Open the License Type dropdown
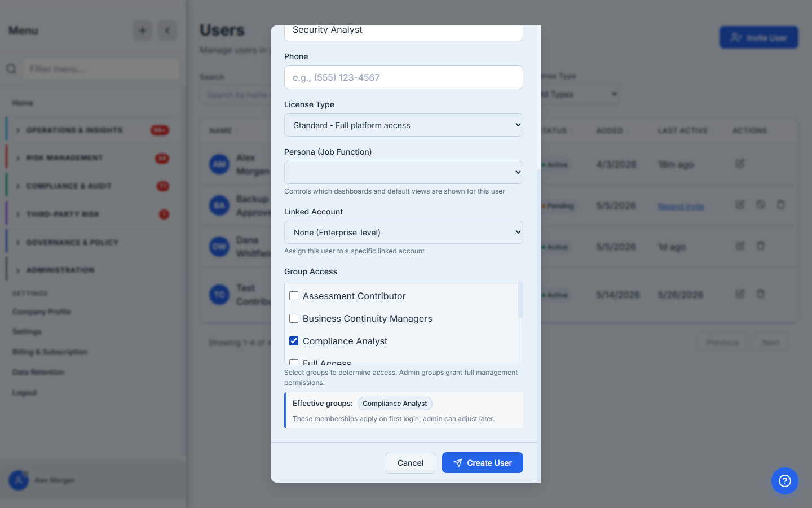812x508 pixels. click(404, 125)
